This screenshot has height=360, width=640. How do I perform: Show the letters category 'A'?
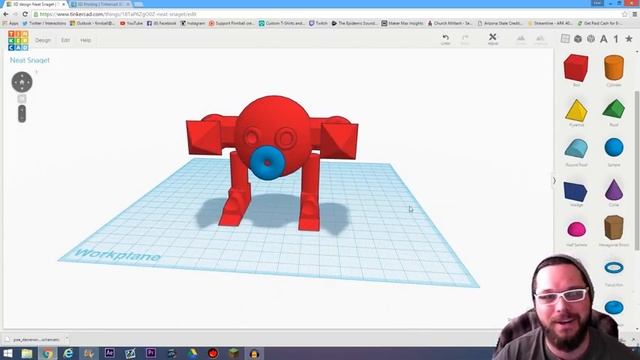(x=604, y=39)
